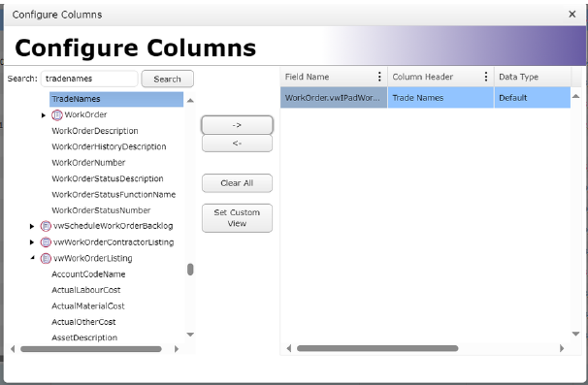Click the grid horizontal scroll right arrow
588x385 pixels.
pyautogui.click(x=562, y=348)
